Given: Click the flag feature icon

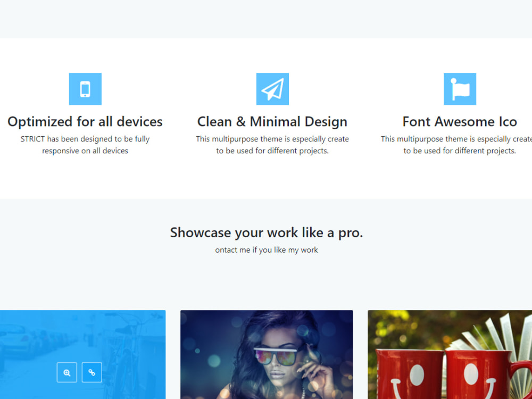Looking at the screenshot, I should click(x=460, y=89).
